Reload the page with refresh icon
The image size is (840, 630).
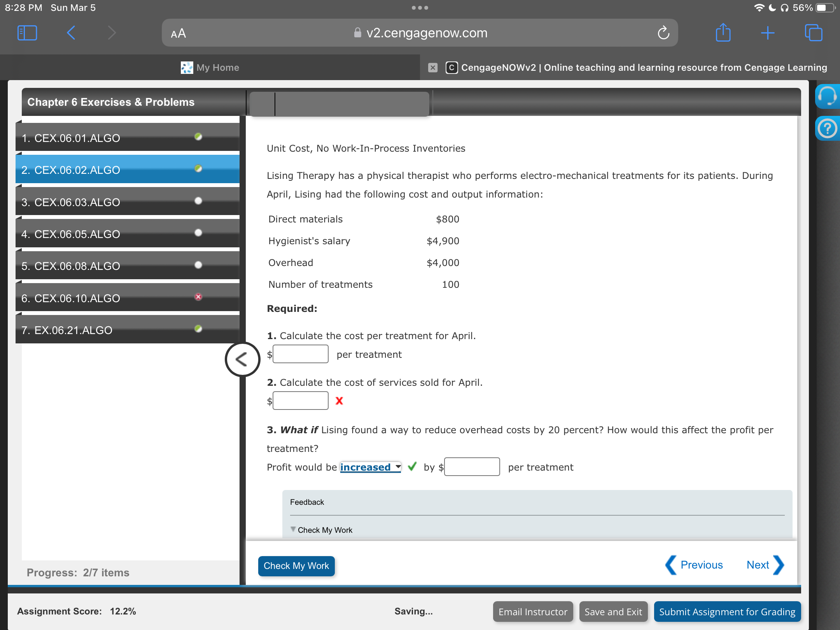663,33
